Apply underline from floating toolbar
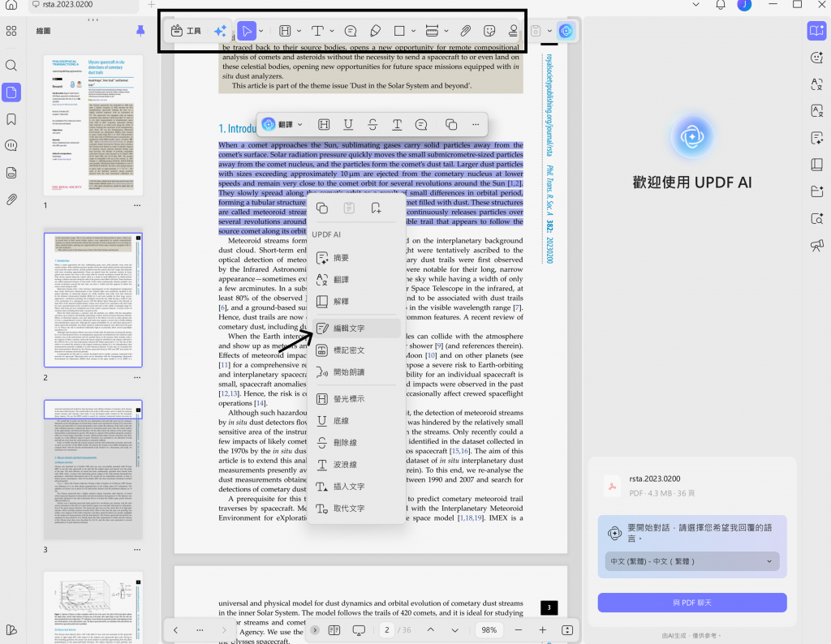Screen dimensions: 831x644 click(348, 124)
